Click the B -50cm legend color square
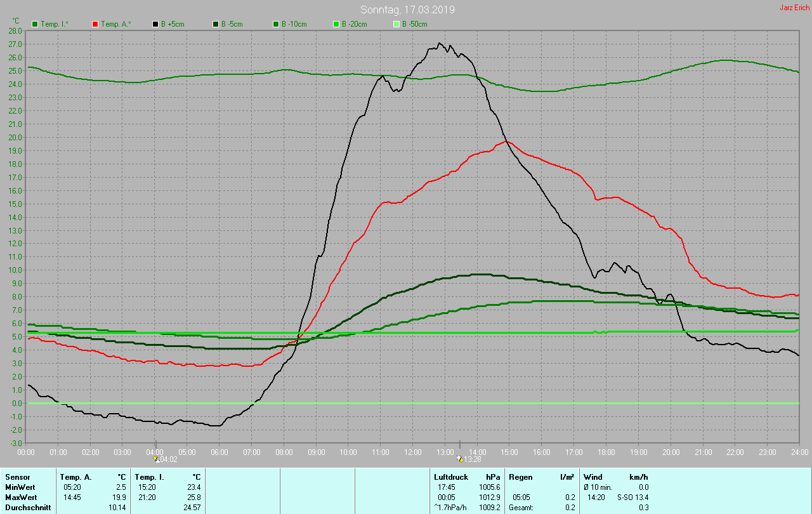This screenshot has height=514, width=812. point(396,24)
